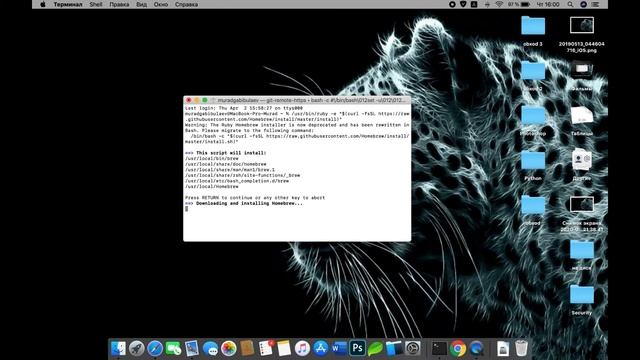Open FaceTime in the Dock
This screenshot has height=360, width=640.
[x=173, y=349]
